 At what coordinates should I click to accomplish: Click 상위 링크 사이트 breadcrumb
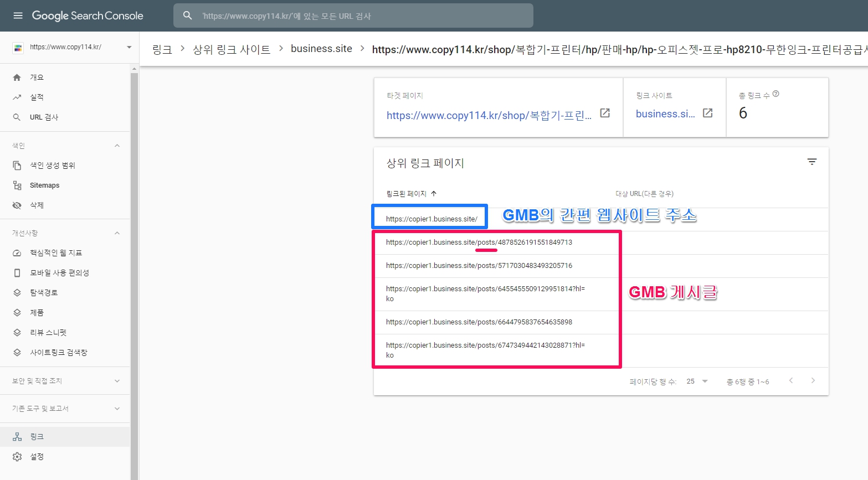click(x=232, y=49)
